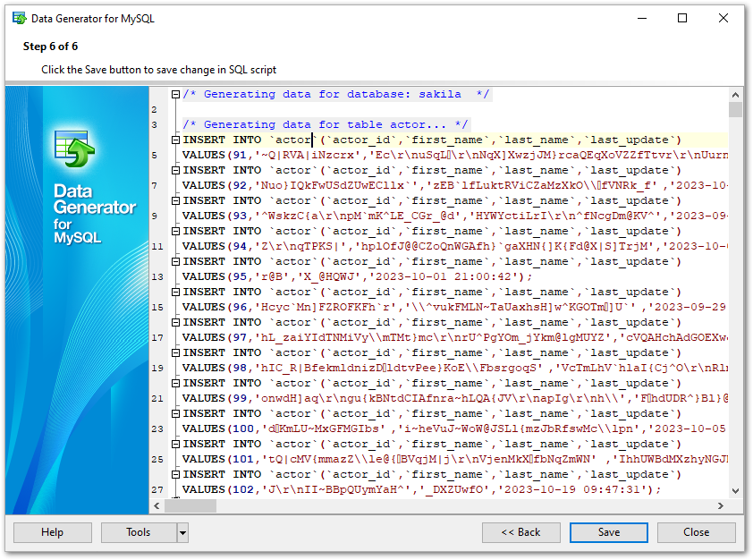Viewport: 753px width, 560px height.
Task: Maximize the Data Generator for MySQL window
Action: (x=682, y=18)
